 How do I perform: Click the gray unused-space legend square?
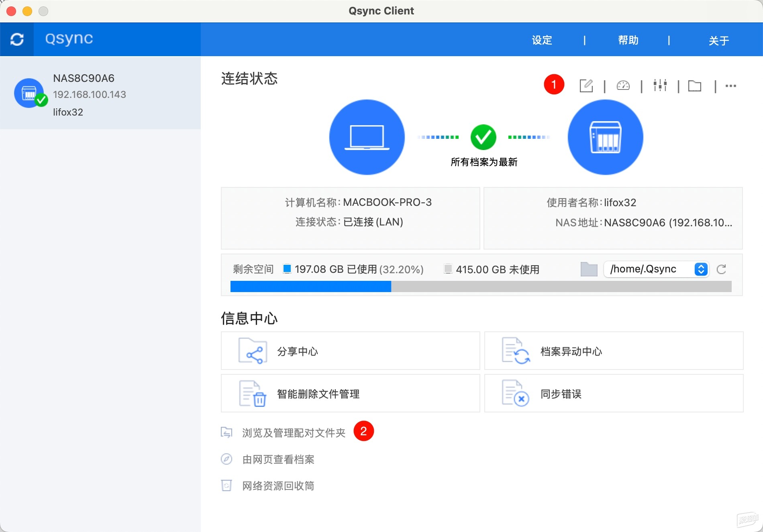(448, 268)
